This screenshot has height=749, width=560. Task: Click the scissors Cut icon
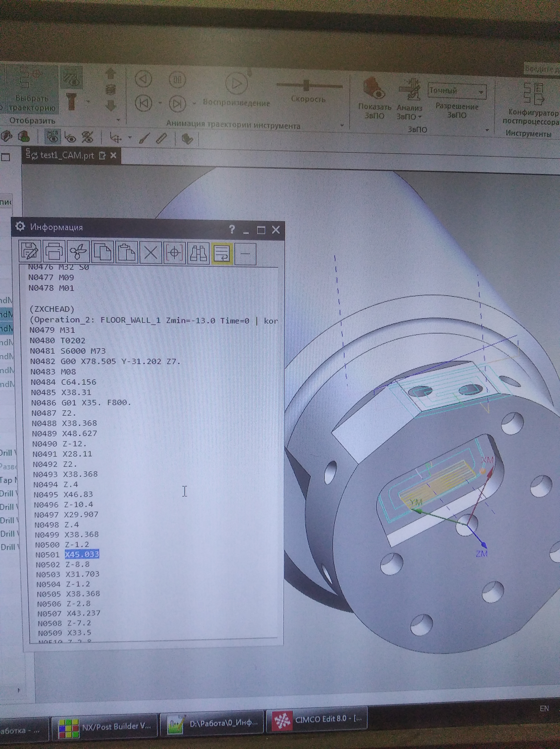tap(78, 252)
